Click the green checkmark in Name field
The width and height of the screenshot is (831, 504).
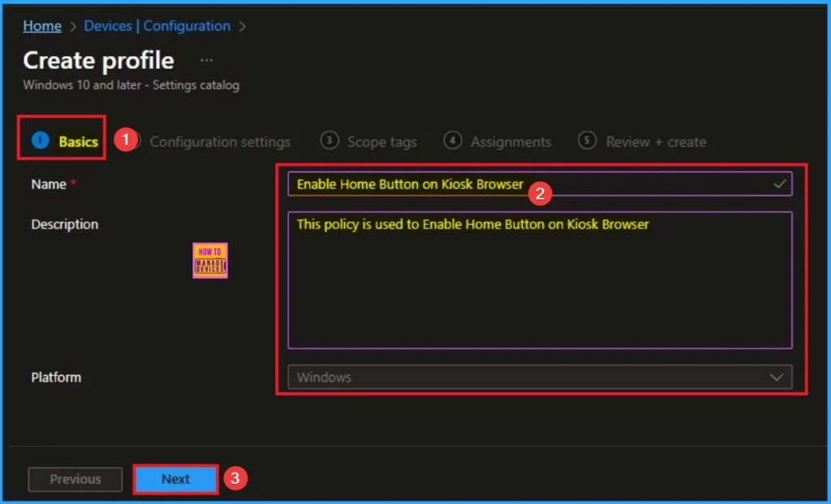click(780, 184)
